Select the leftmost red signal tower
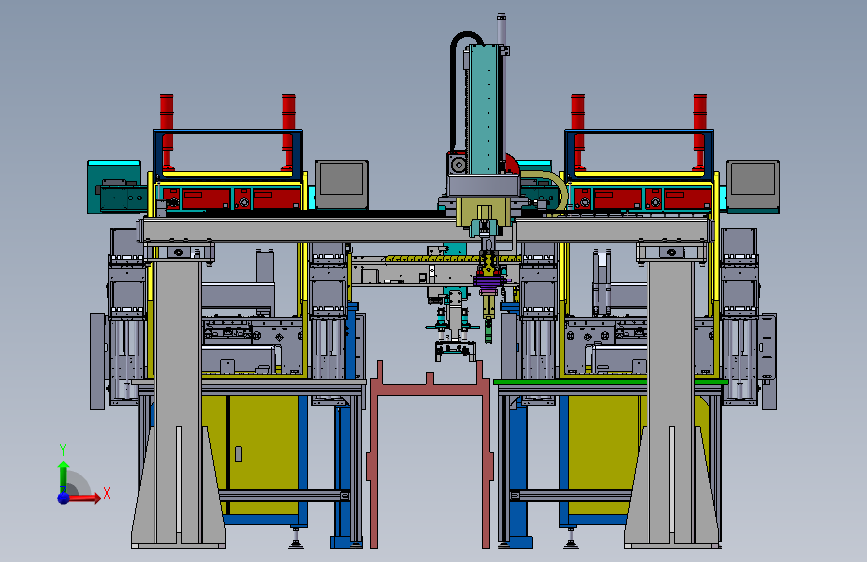This screenshot has height=562, width=867. pos(166,132)
